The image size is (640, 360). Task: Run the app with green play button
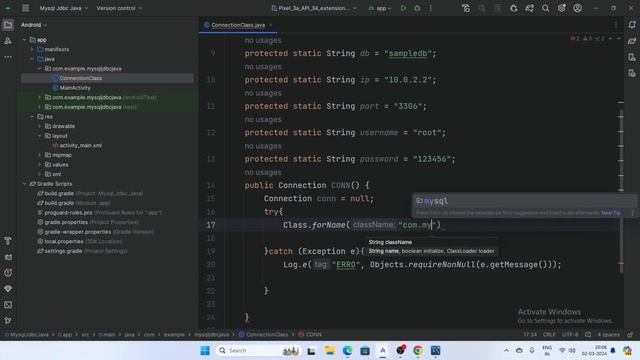(403, 8)
